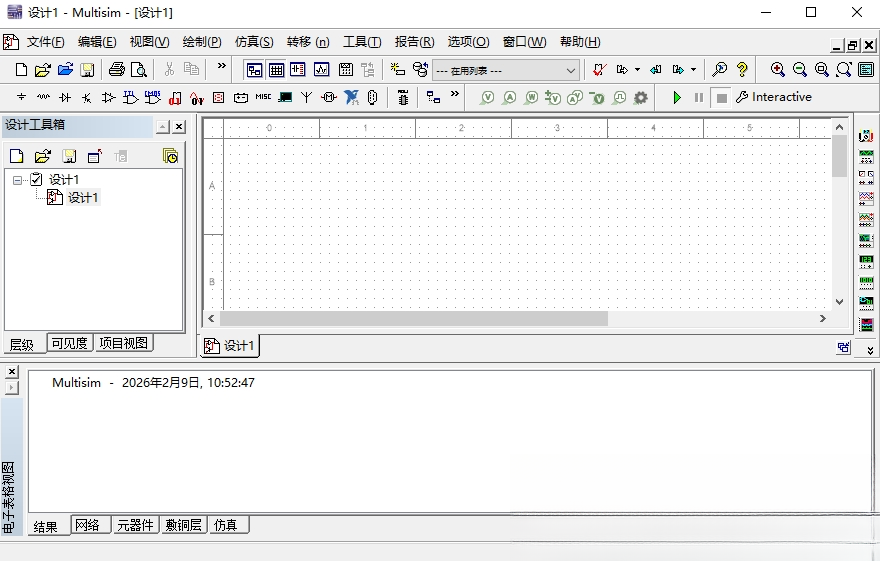
Task: Zoom in on the schematic
Action: 777,70
